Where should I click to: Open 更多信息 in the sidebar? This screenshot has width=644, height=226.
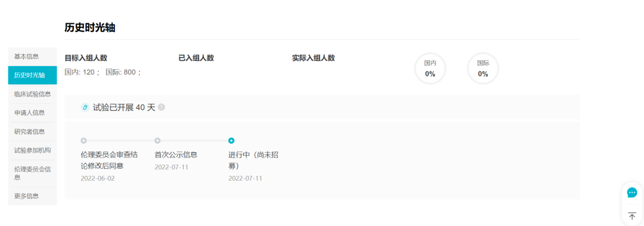click(32, 196)
